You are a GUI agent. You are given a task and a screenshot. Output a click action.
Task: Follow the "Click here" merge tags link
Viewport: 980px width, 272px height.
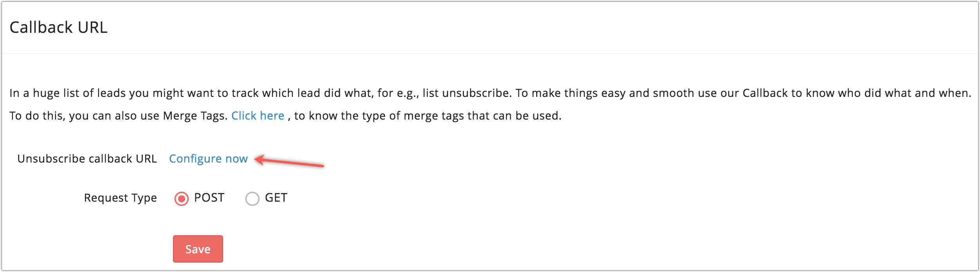pos(258,116)
